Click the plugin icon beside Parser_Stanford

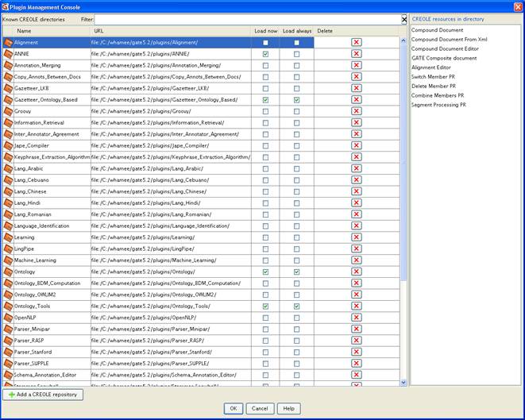coord(9,352)
